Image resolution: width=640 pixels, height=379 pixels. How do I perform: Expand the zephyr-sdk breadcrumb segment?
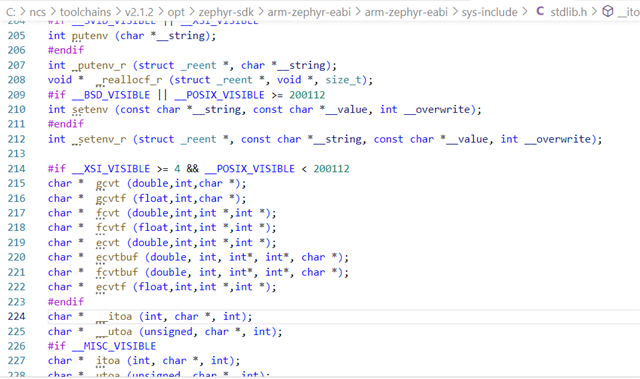tap(226, 12)
